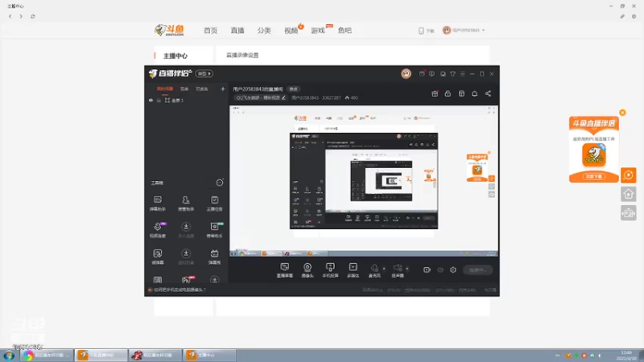Toggle visibility of 全屏 1 source
This screenshot has height=362, width=644.
(151, 100)
